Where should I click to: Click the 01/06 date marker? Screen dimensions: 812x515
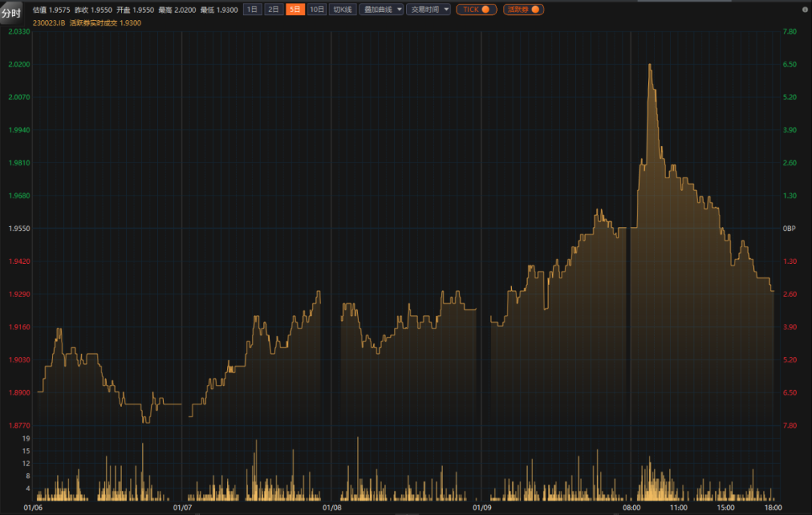pos(33,507)
